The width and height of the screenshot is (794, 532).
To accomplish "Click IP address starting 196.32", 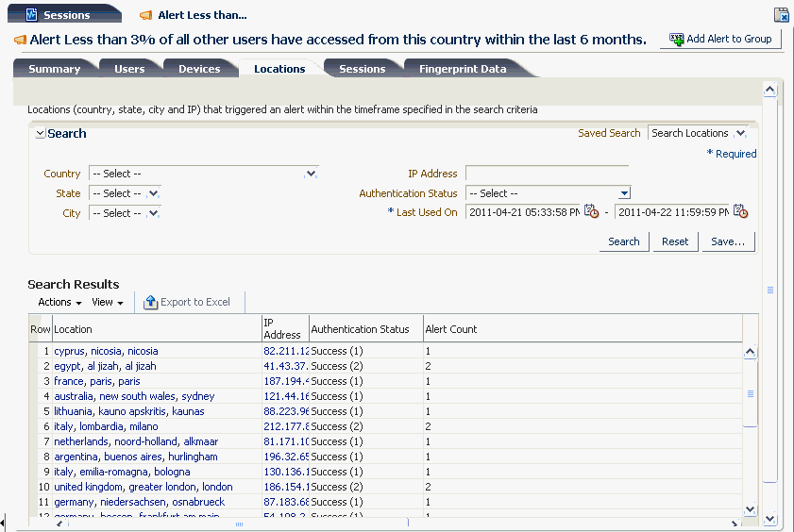I will [x=286, y=457].
